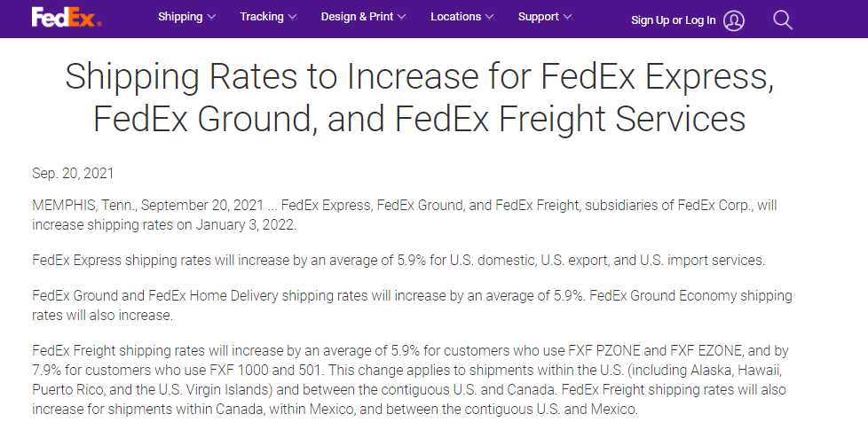The image size is (868, 430).
Task: Expand the chevron beside Locations
Action: click(489, 17)
